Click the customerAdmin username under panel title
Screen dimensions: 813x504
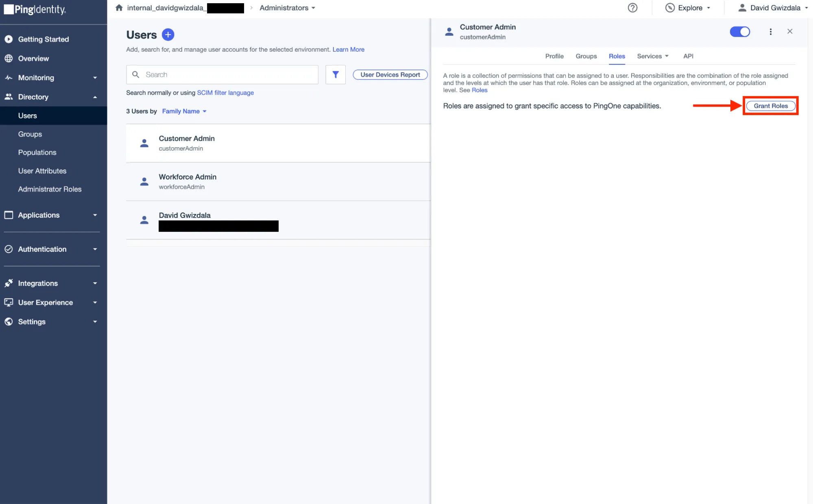pos(482,37)
